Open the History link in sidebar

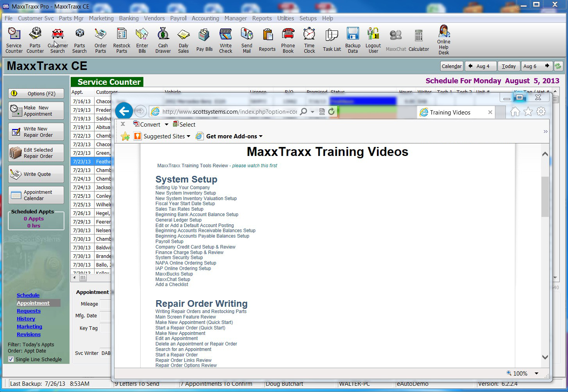coord(26,319)
